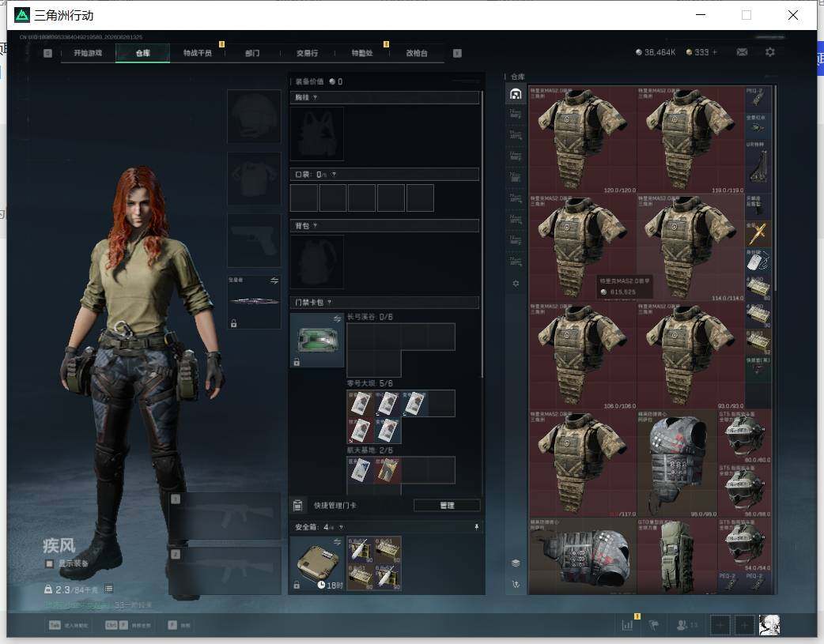Image resolution: width=824 pixels, height=644 pixels.
Task: Expand the 背包 section header
Action: click(x=384, y=226)
